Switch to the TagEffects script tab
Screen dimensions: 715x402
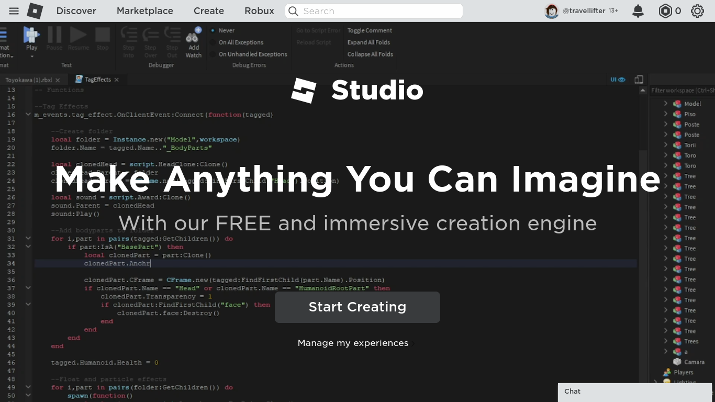[98, 79]
